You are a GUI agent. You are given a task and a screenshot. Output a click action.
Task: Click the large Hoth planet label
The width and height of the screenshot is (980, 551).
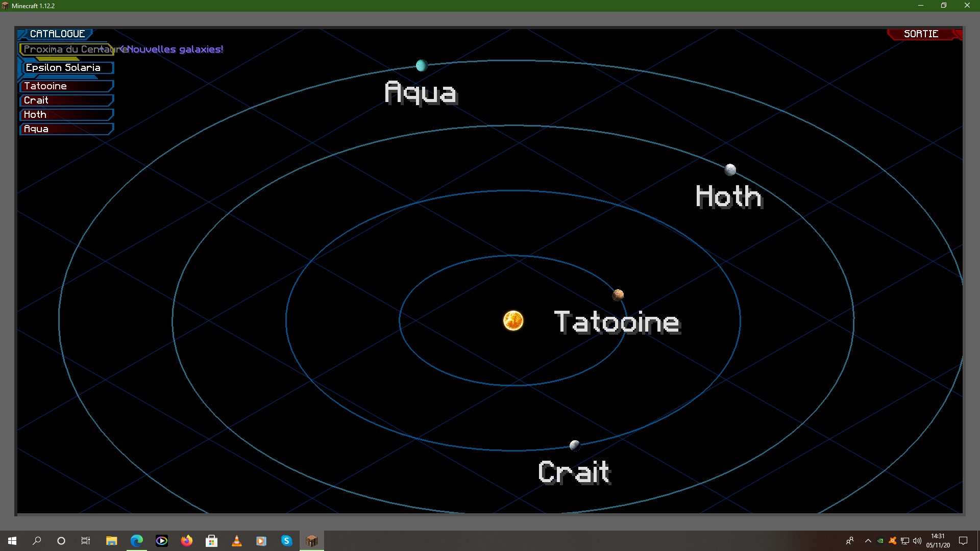click(729, 196)
